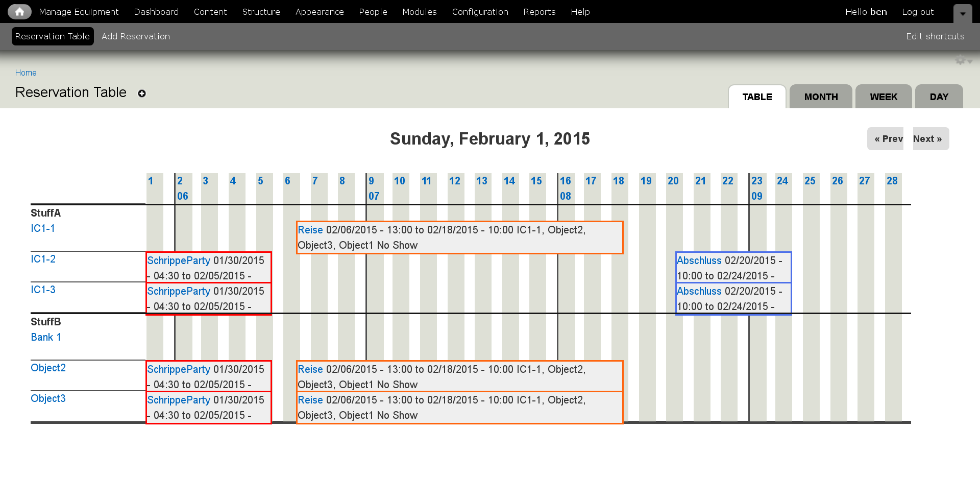Add Reservation Table to shortcuts plus icon
The width and height of the screenshot is (980, 499).
(142, 93)
